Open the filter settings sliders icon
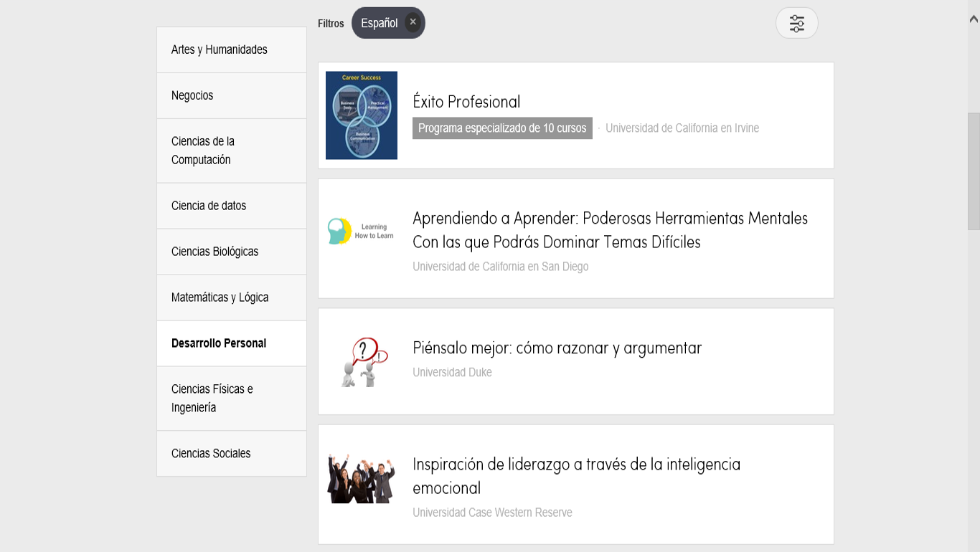The image size is (980, 552). point(796,23)
